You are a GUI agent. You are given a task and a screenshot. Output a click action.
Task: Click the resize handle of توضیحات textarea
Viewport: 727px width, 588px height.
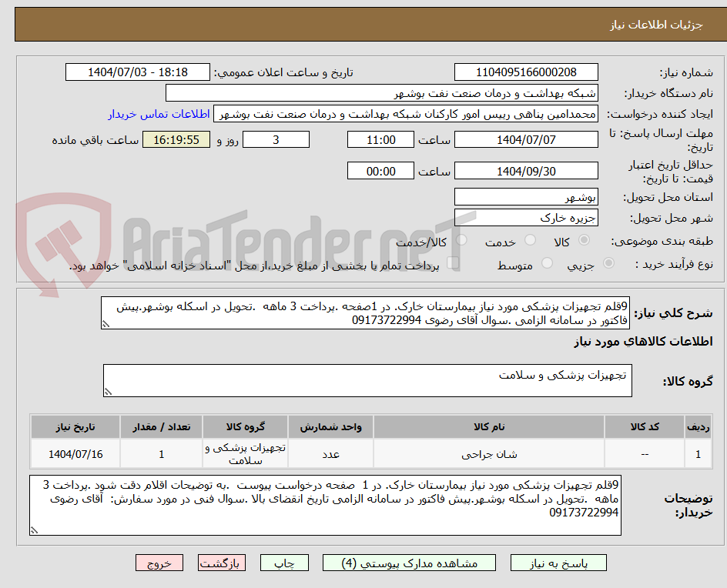34,531
